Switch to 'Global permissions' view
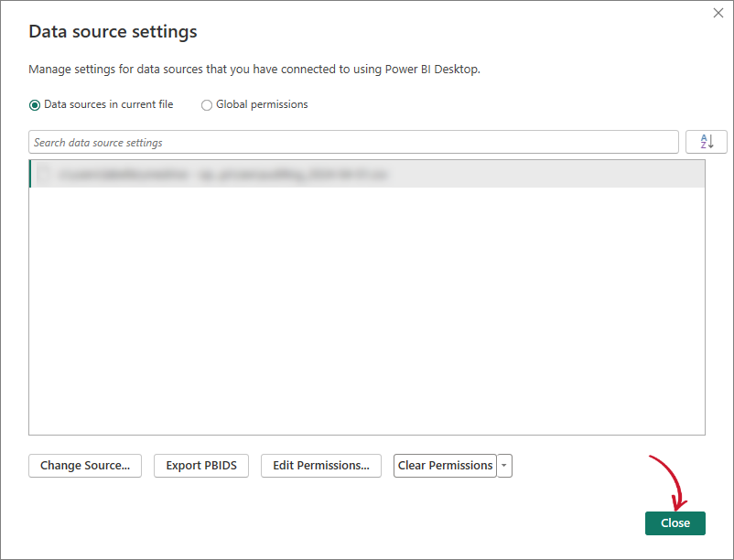This screenshot has height=560, width=734. click(x=207, y=104)
